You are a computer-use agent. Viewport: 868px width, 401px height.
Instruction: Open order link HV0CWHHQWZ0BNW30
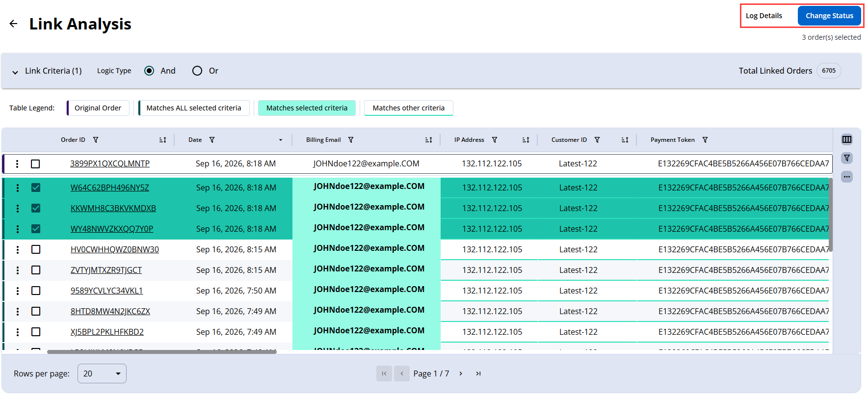(x=115, y=249)
